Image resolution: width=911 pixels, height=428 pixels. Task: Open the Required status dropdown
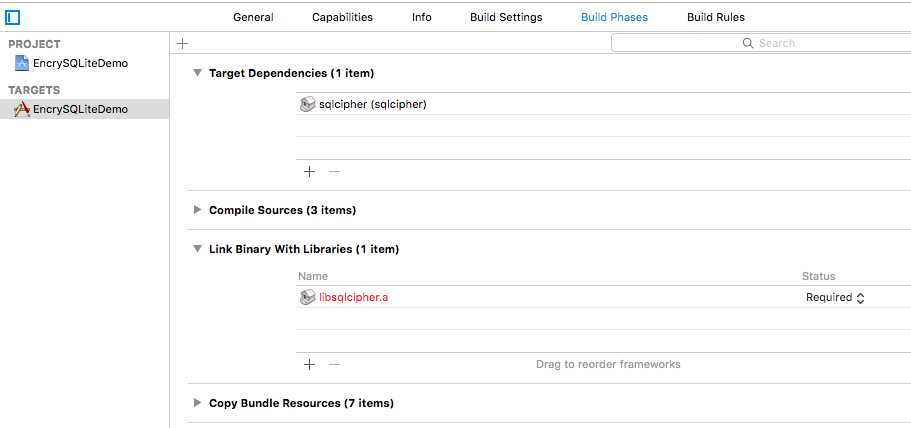(835, 297)
